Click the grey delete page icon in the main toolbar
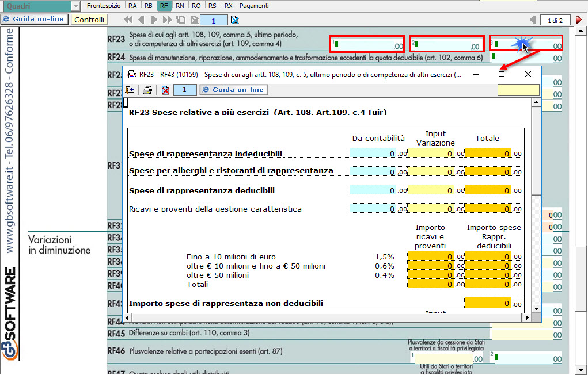The width and height of the screenshot is (588, 375). [194, 20]
